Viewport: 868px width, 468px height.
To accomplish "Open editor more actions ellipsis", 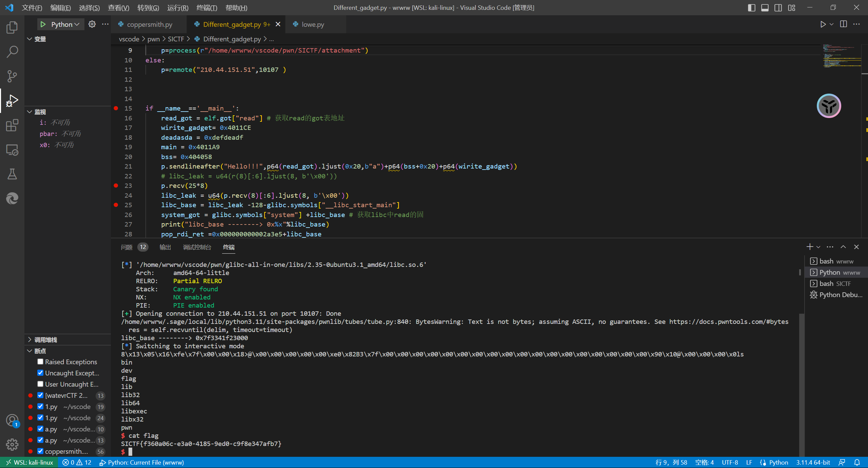I will point(857,24).
